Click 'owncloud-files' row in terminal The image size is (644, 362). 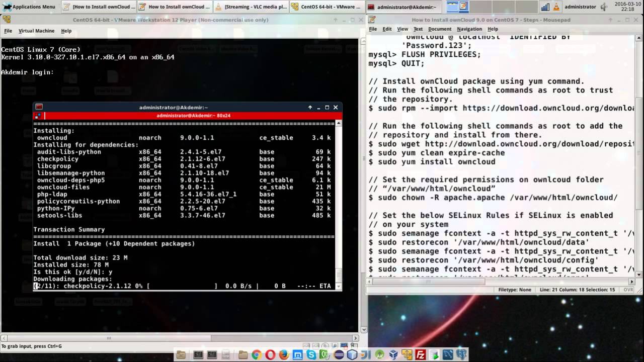[x=182, y=187]
